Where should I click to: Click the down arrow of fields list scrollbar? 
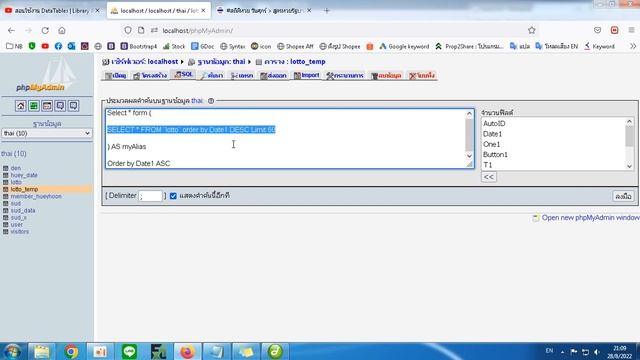tap(629, 166)
